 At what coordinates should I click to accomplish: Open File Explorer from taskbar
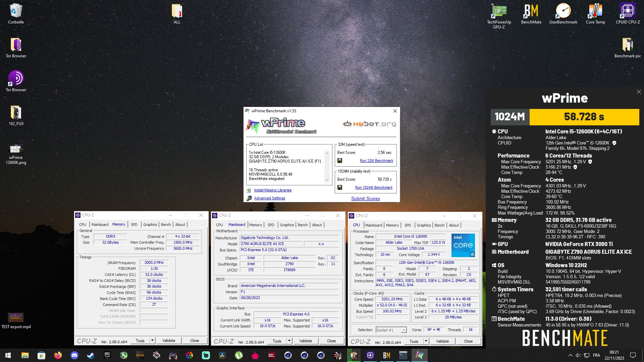[25, 355]
